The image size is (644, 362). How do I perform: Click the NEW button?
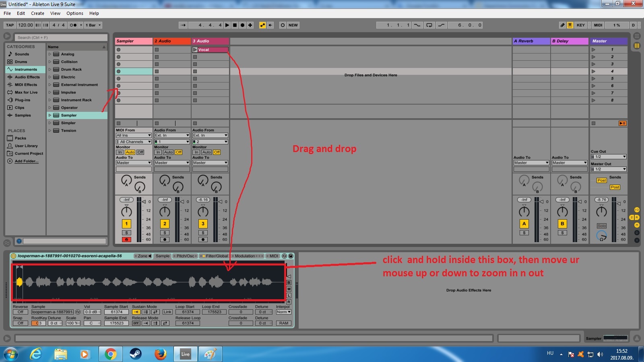click(293, 25)
